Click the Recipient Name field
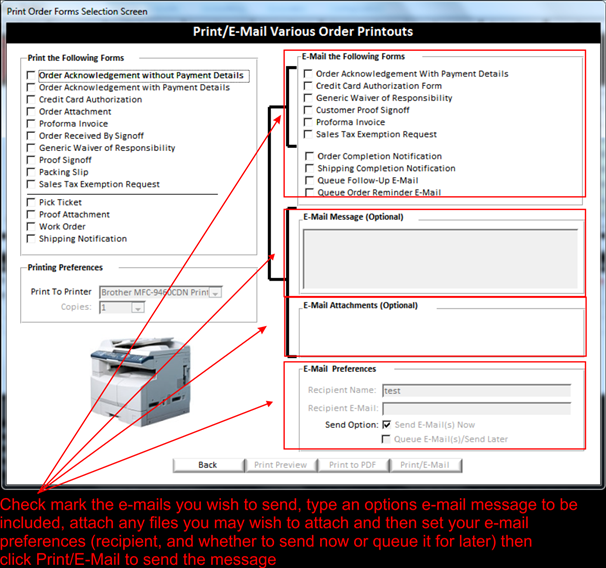This screenshot has width=606, height=568. [476, 392]
